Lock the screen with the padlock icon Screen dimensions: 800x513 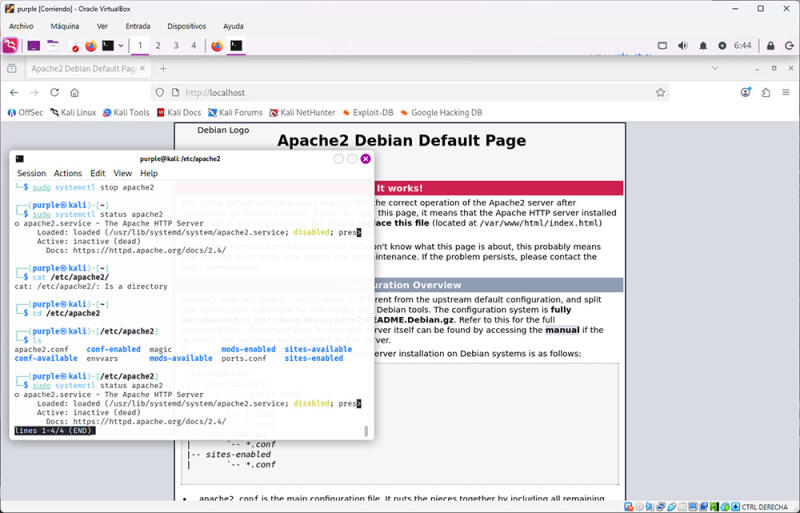tap(770, 45)
